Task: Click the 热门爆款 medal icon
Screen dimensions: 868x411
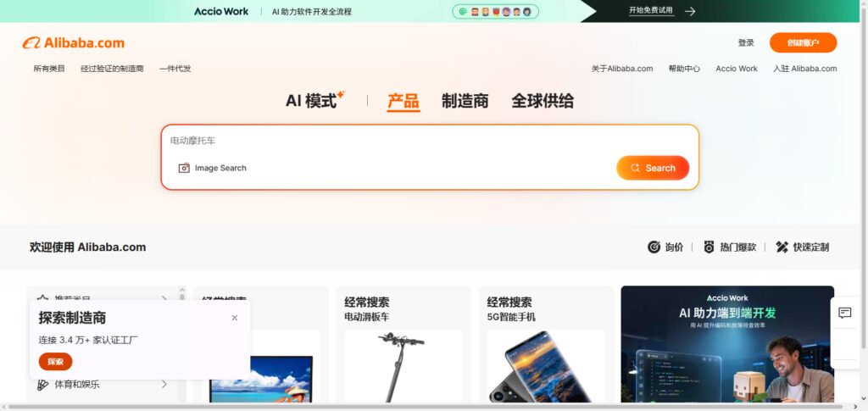Action: pyautogui.click(x=709, y=247)
